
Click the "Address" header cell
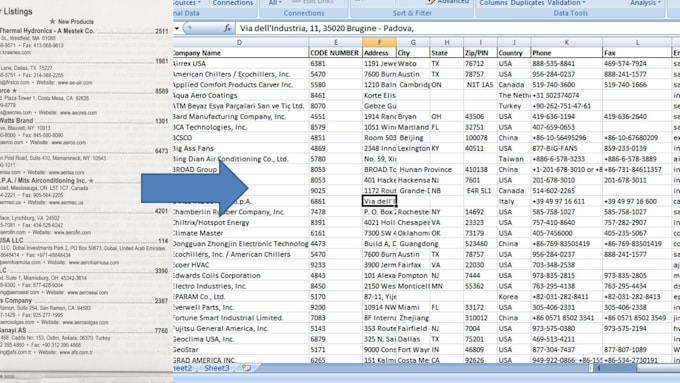tap(379, 53)
